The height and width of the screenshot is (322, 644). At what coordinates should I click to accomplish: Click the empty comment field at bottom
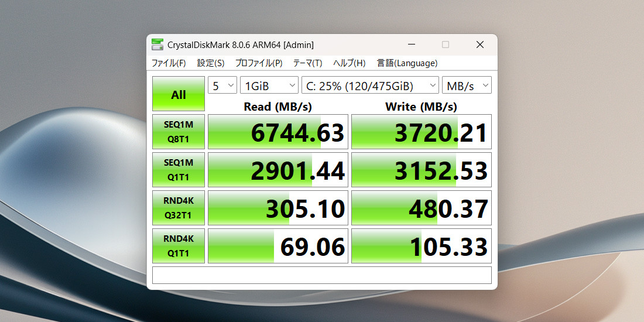tap(321, 275)
